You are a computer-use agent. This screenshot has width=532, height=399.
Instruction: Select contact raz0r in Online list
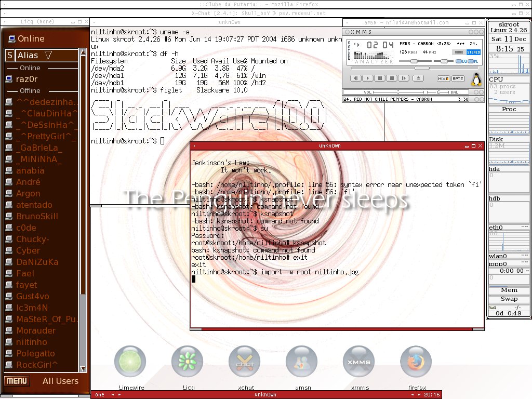pyautogui.click(x=26, y=79)
